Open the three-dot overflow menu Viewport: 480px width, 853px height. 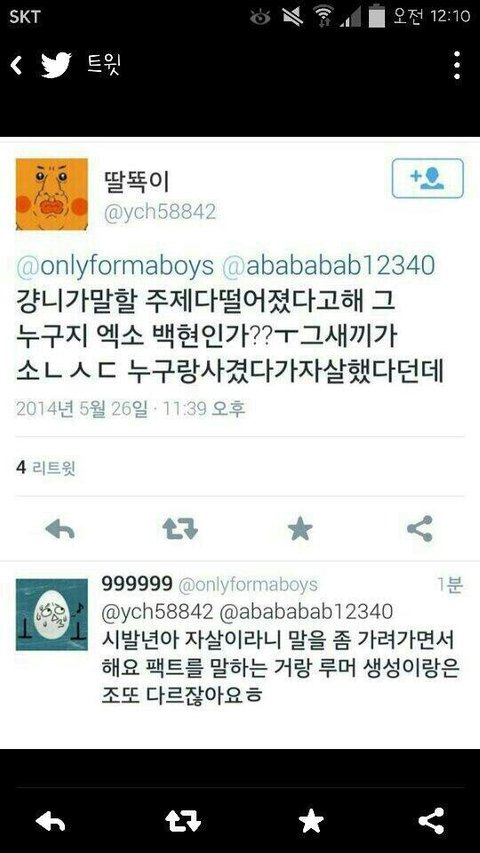coord(457,65)
